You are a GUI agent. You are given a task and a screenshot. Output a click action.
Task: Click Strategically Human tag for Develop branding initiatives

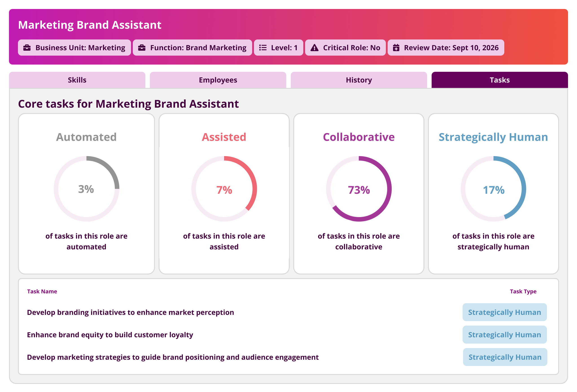coord(505,312)
